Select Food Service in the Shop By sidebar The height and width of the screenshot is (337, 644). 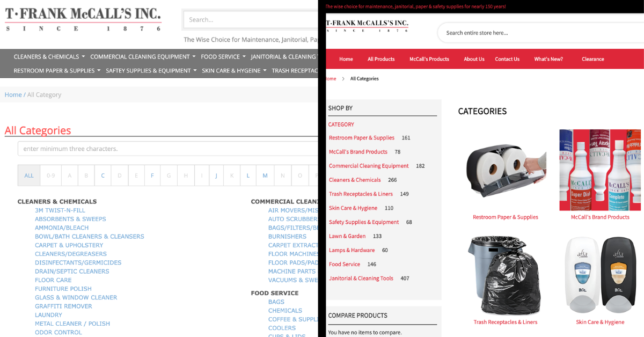(x=345, y=264)
